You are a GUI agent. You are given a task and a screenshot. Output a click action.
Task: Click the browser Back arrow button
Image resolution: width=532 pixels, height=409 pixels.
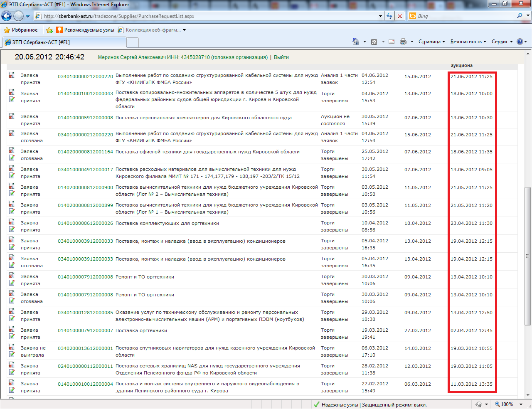point(7,16)
